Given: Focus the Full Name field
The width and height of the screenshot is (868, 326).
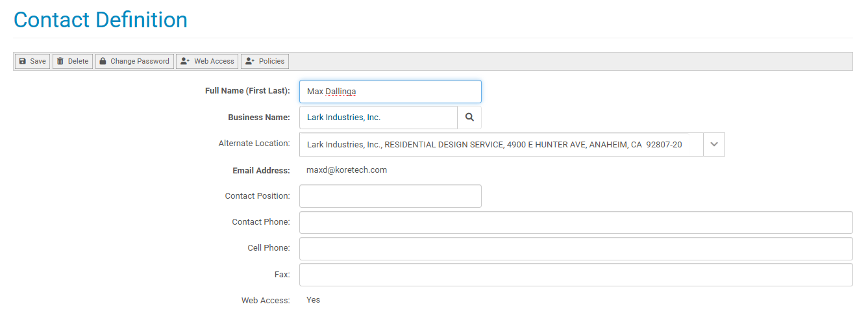Looking at the screenshot, I should [x=390, y=92].
